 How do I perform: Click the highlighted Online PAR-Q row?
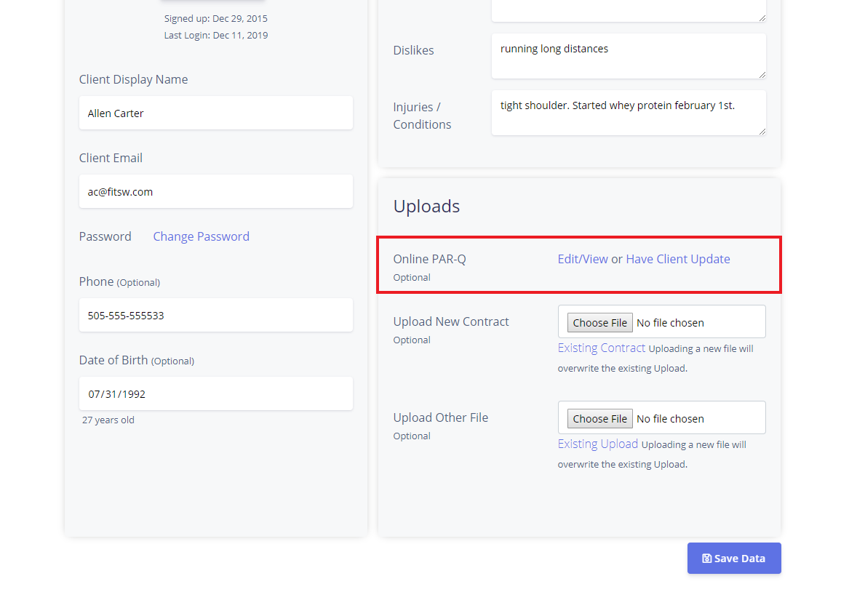click(578, 265)
